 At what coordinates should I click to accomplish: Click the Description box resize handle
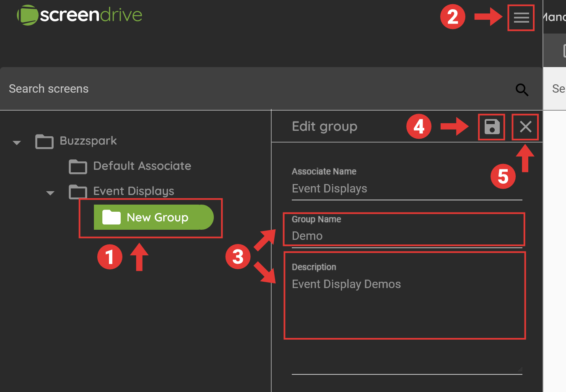point(520,369)
